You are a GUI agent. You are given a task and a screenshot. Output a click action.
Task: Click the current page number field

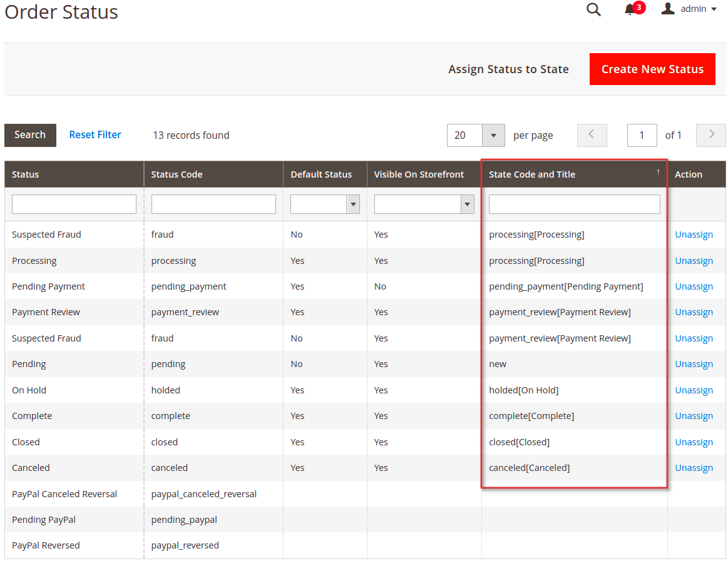coord(642,135)
